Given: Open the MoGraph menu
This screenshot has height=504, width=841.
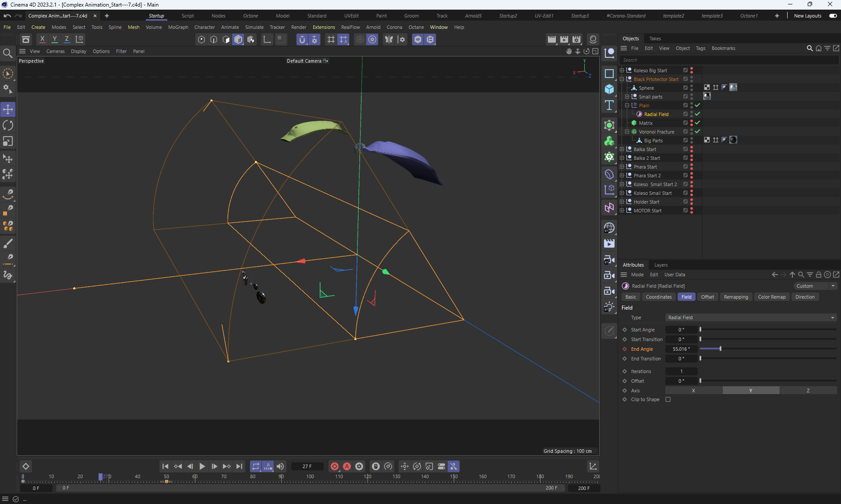Looking at the screenshot, I should click(x=178, y=27).
